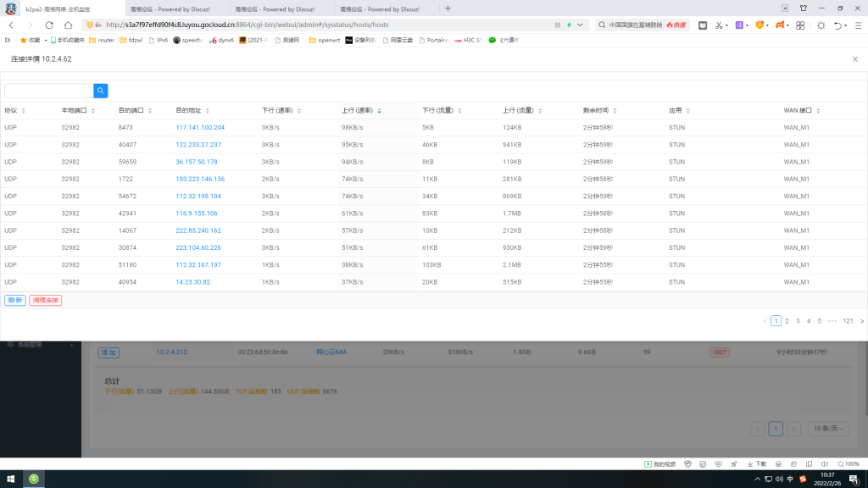Image resolution: width=868 pixels, height=488 pixels.
Task: Click the 添加 button for host 10.2.4.212
Action: click(x=108, y=352)
